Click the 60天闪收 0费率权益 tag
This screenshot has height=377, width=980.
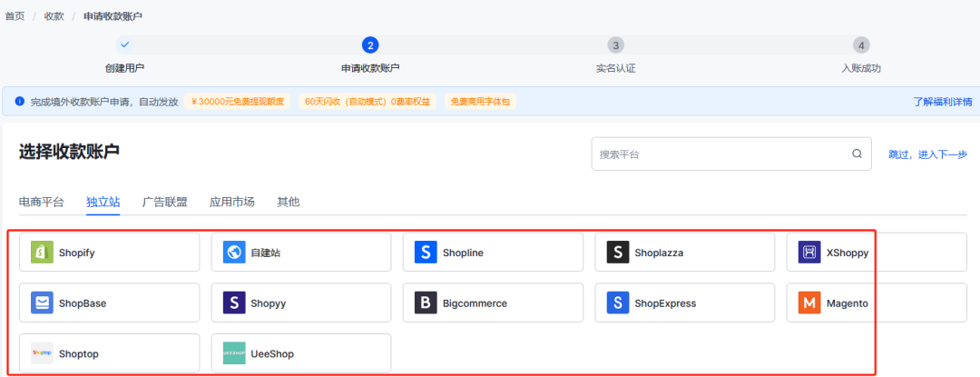click(x=367, y=101)
